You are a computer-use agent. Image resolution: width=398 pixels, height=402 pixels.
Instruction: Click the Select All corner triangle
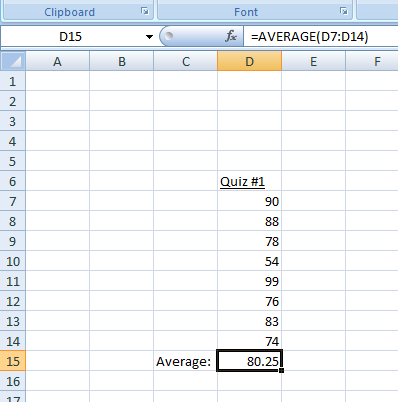(x=13, y=61)
